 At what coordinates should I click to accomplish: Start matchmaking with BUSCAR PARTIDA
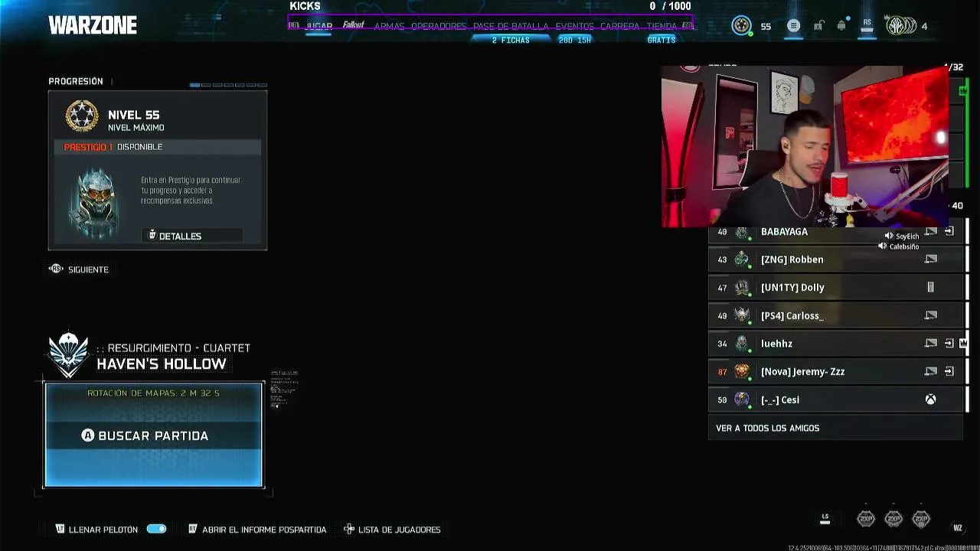[153, 435]
